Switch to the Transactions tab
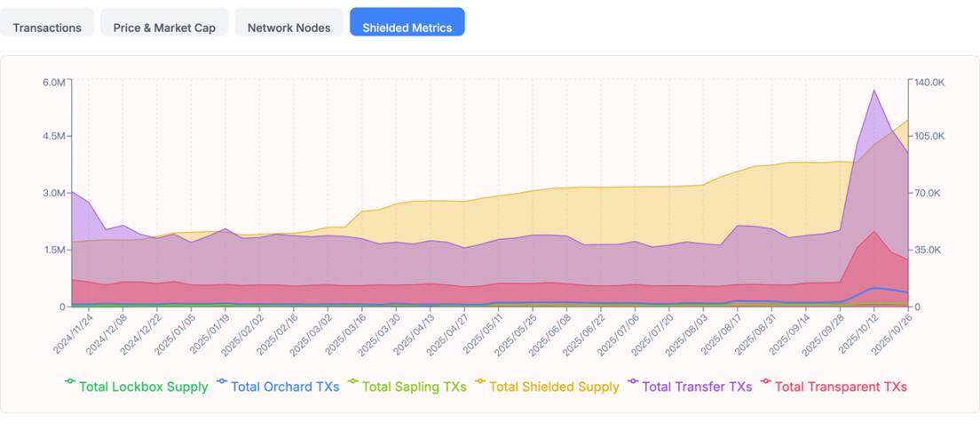Screen dimensions: 980x439 point(48,27)
